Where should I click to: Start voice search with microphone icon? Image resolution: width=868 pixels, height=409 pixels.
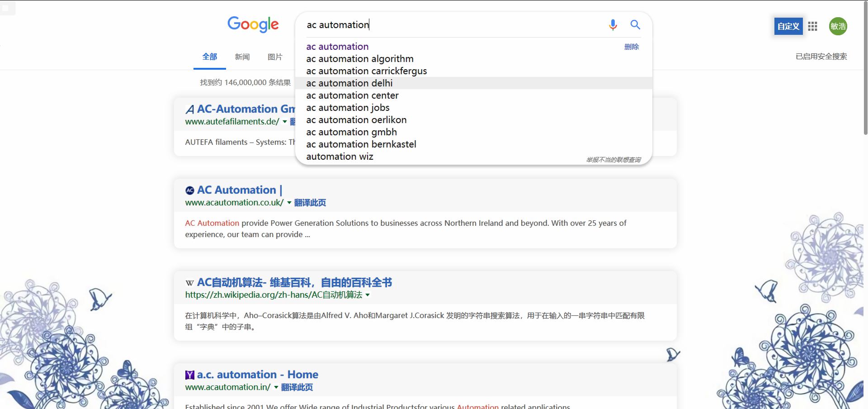click(x=613, y=25)
